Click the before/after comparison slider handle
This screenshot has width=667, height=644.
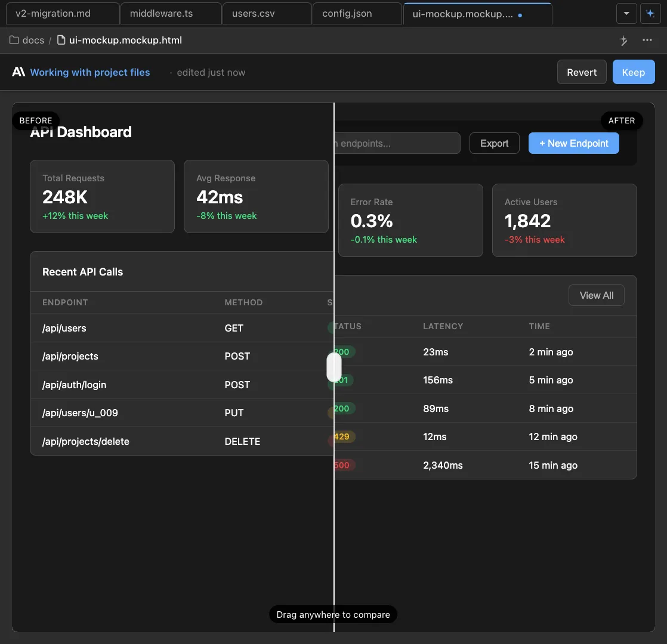point(334,367)
